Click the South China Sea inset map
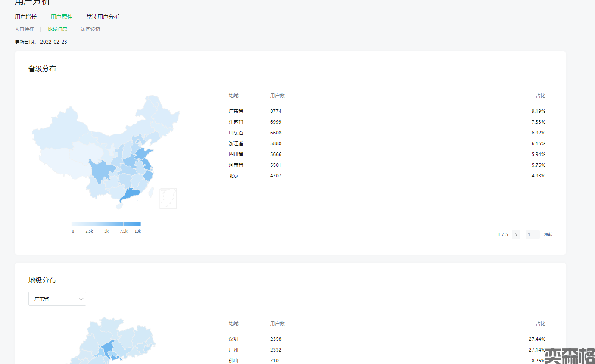595x364 pixels. [168, 199]
